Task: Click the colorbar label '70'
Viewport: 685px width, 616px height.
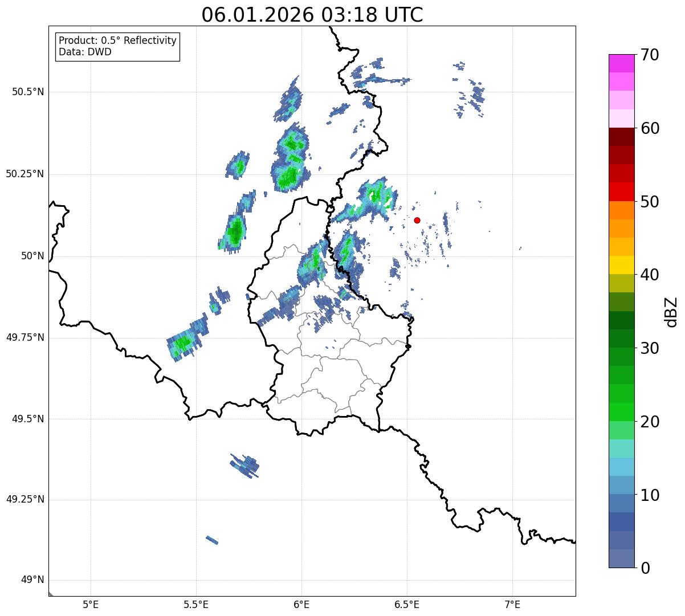Action: (650, 55)
